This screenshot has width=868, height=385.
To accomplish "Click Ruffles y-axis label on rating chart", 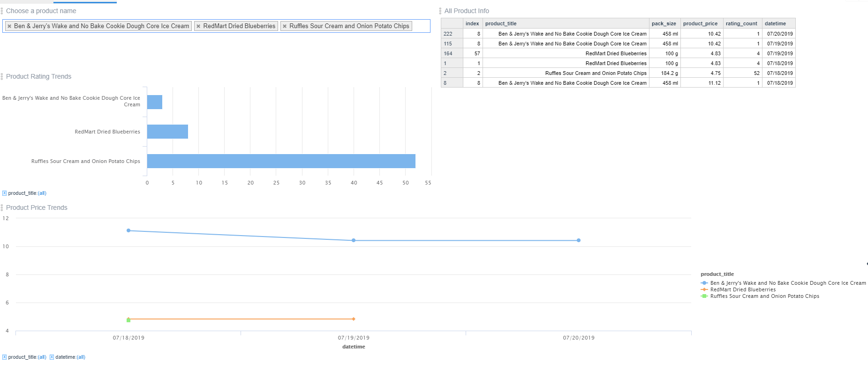I will (x=86, y=161).
